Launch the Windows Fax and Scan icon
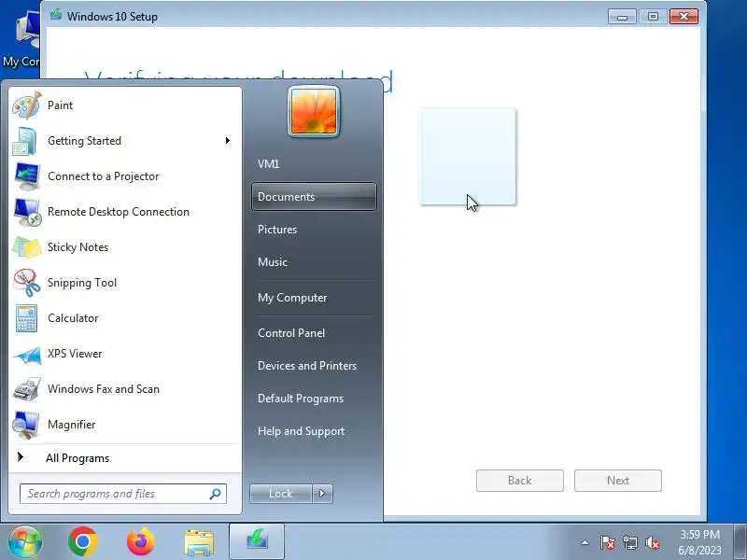 [27, 389]
